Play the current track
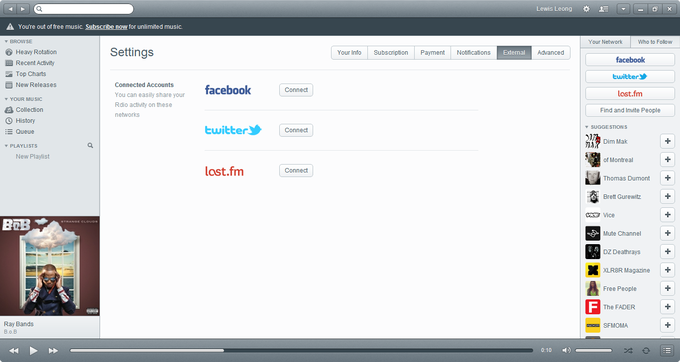The height and width of the screenshot is (362, 680). coord(33,350)
